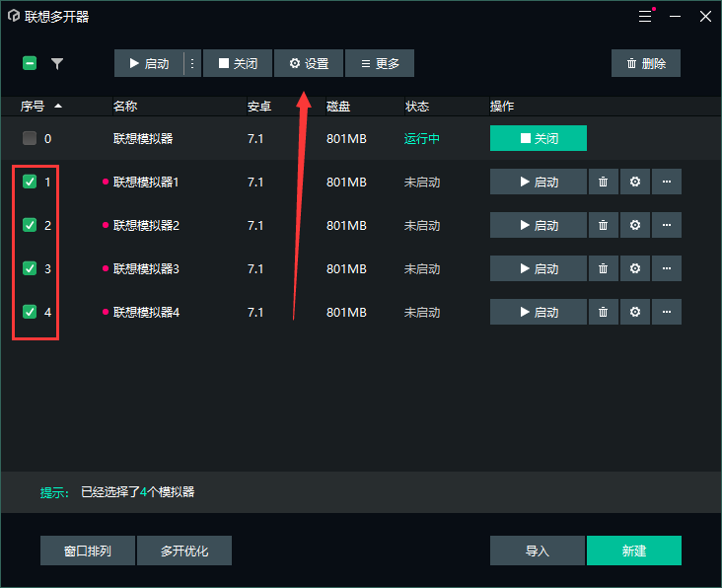
Task: Click the 窗口排列 button
Action: click(x=88, y=551)
